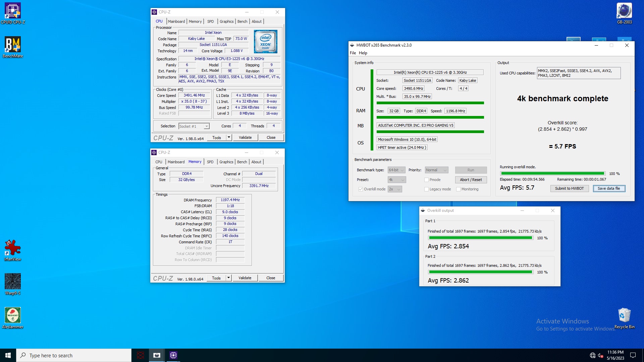Viewport: 644px width, 362px height.
Task: Click the muted volume tray icon
Action: [x=601, y=355]
